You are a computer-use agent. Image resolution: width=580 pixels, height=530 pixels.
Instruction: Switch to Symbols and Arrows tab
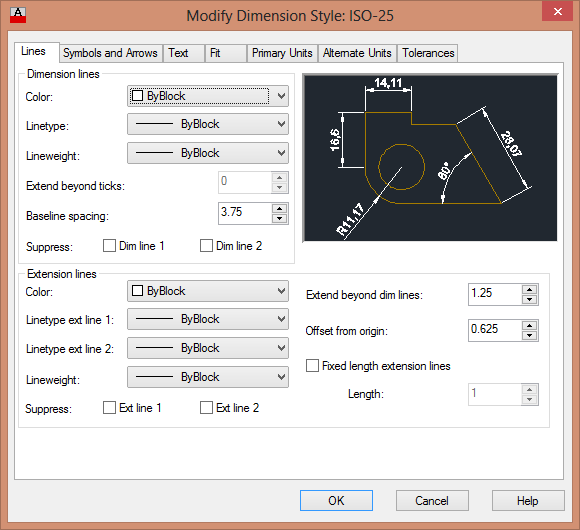[110, 53]
